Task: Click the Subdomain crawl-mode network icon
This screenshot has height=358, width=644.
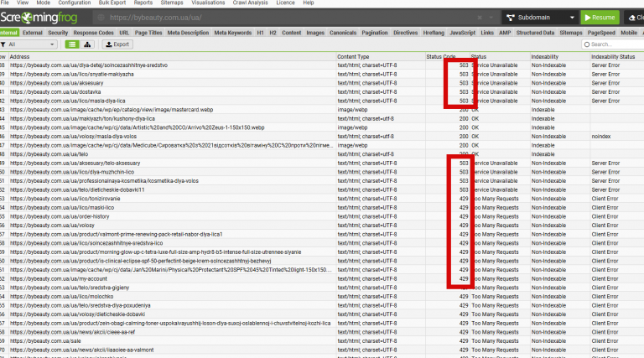Action: 511,18
